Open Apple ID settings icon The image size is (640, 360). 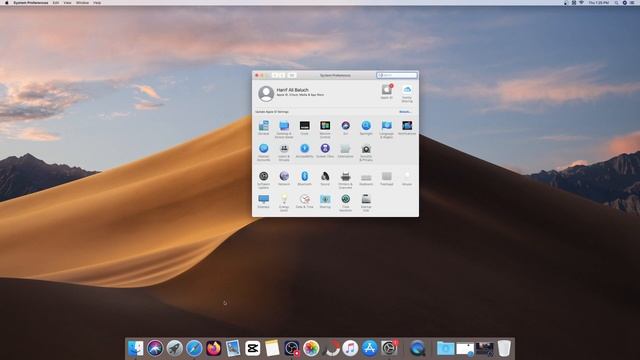387,91
